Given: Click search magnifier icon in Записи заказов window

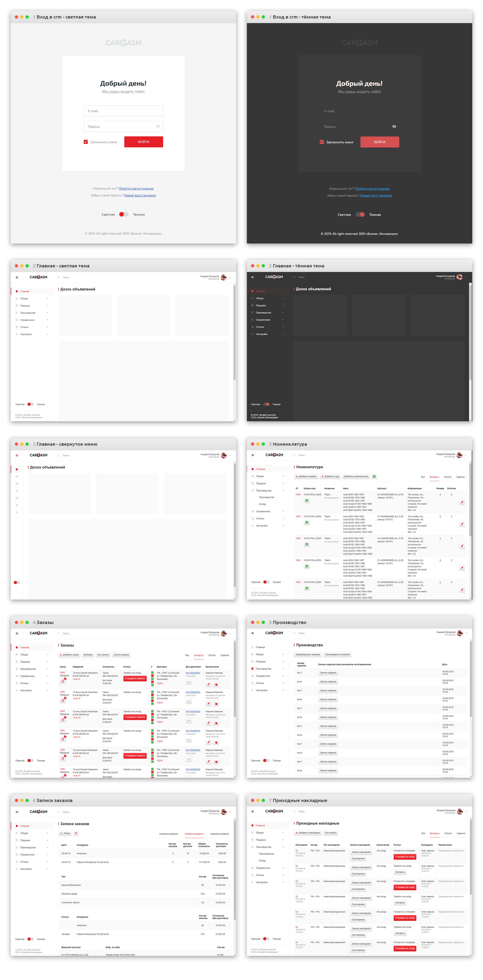Looking at the screenshot, I should (58, 811).
